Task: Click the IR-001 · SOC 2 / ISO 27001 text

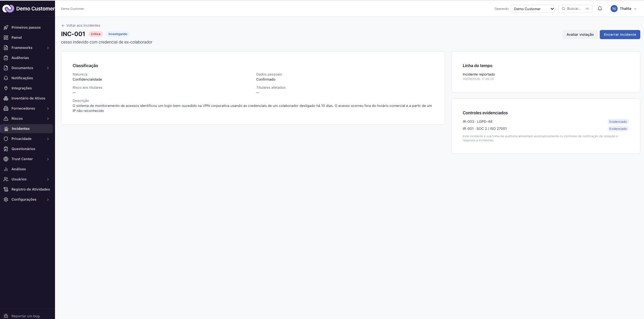Action: 485,128
